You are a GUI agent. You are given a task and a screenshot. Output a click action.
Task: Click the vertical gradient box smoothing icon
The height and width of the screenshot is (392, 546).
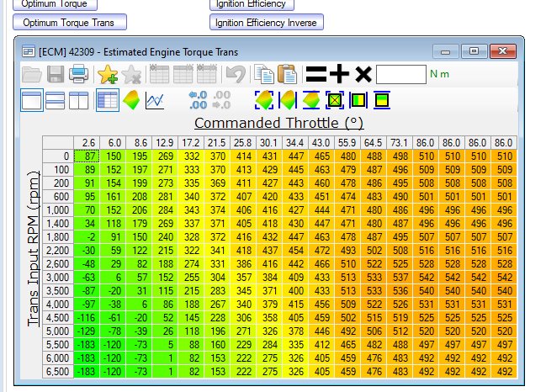(358, 100)
